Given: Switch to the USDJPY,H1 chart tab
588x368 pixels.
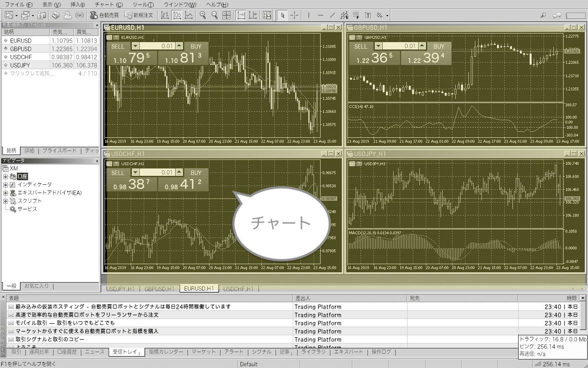Looking at the screenshot, I should point(120,289).
